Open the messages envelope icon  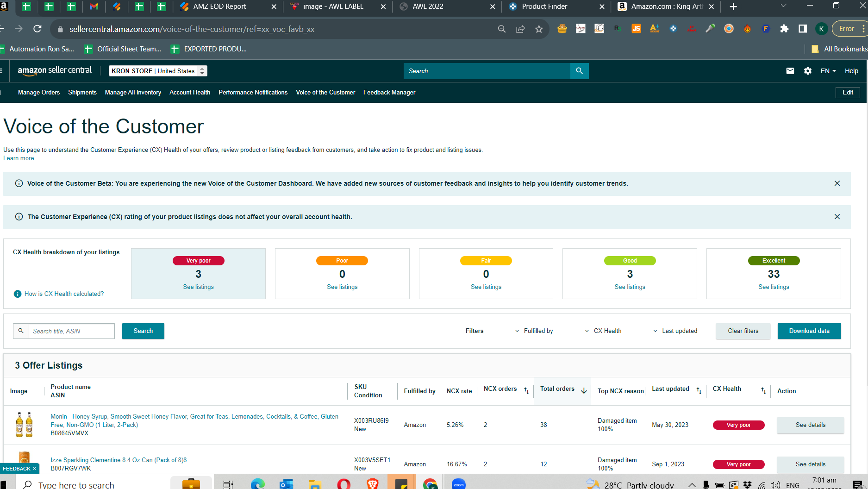(790, 71)
